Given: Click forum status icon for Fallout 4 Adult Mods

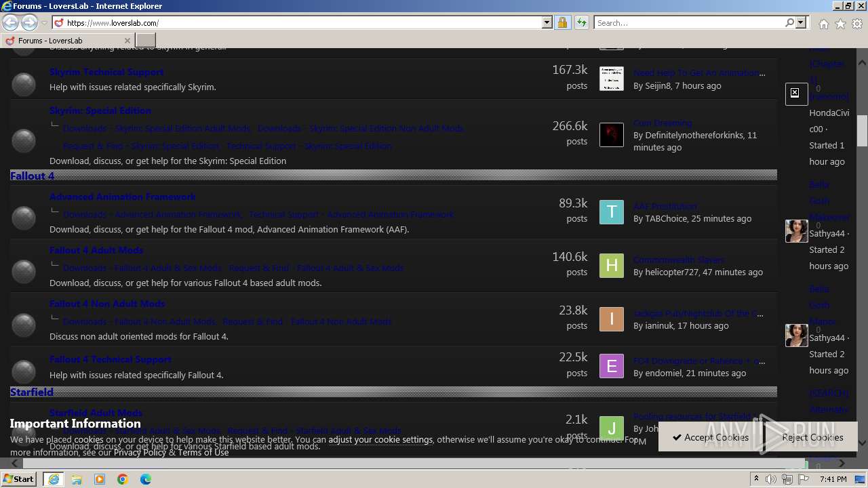Looking at the screenshot, I should click(24, 270).
